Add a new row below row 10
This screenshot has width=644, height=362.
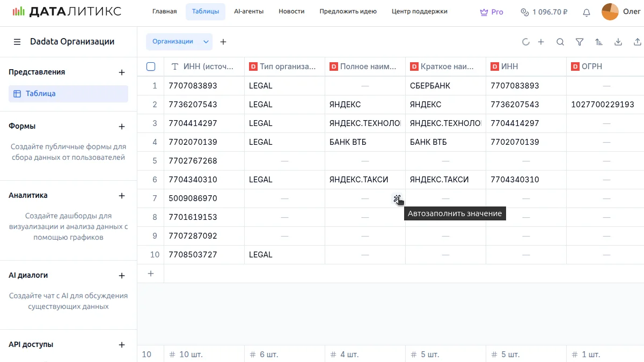pos(151,274)
